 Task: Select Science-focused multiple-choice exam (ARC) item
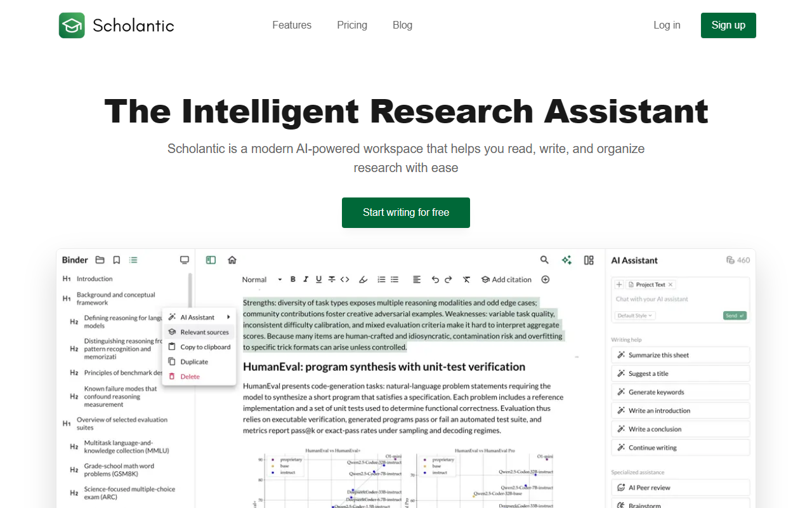[129, 493]
